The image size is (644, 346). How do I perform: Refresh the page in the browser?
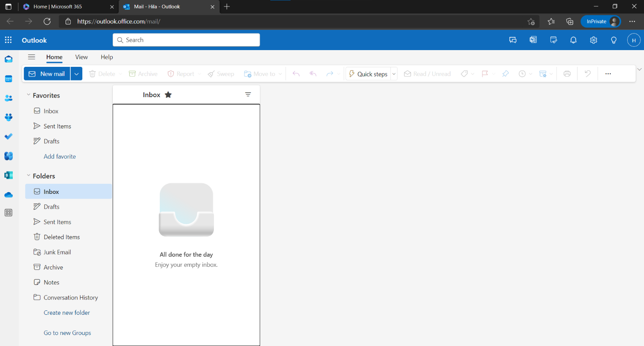[47, 21]
